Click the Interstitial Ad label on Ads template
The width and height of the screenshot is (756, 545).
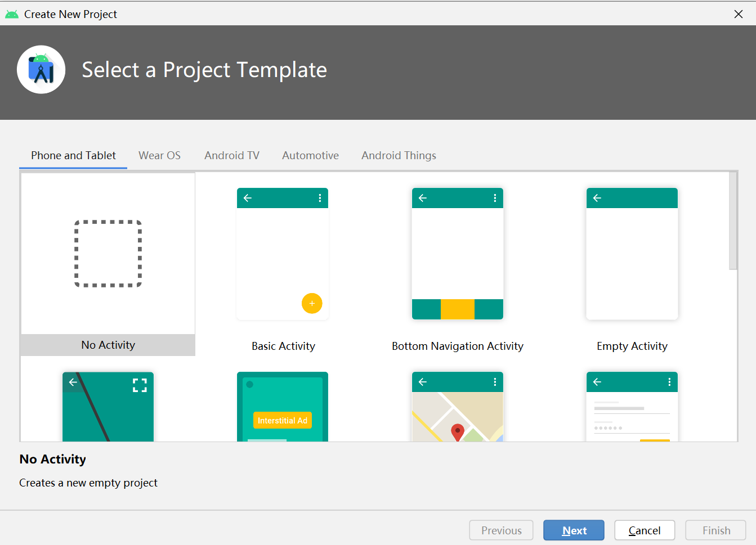283,421
